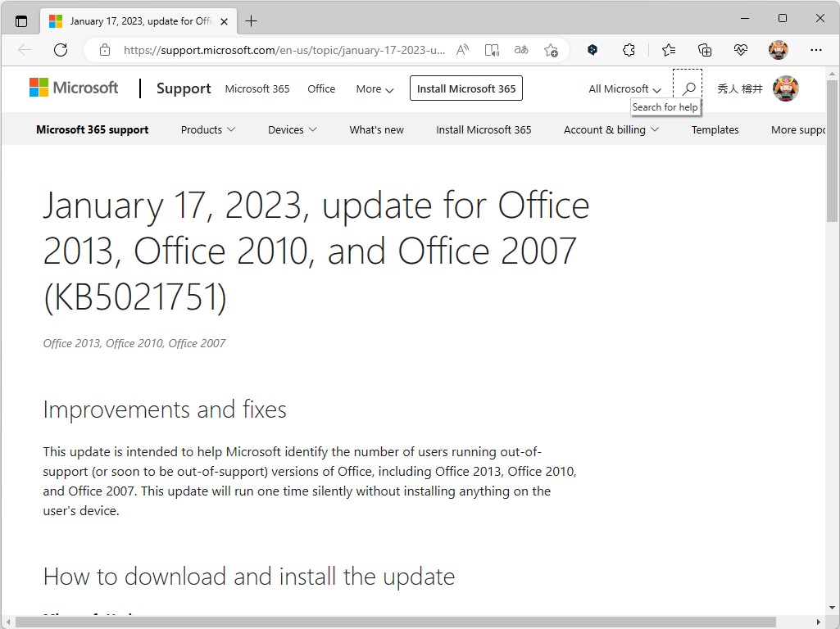Start Read aloud from the address bar
Screen dimensions: 840x629
(x=462, y=50)
